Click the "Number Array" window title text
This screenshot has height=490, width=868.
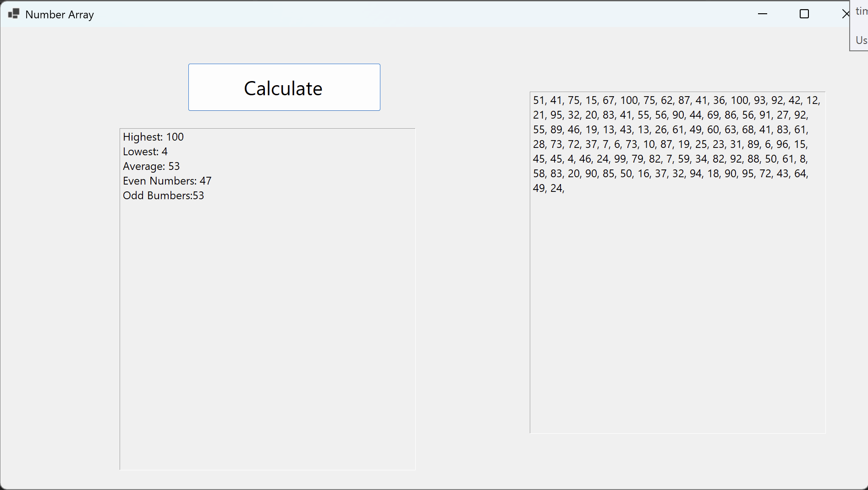[60, 15]
